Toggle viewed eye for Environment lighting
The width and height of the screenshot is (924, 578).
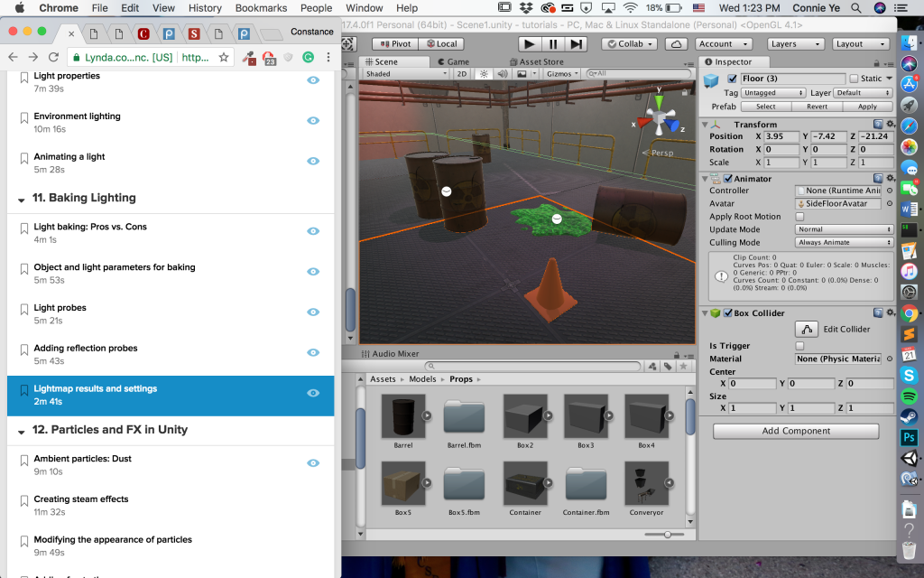313,120
